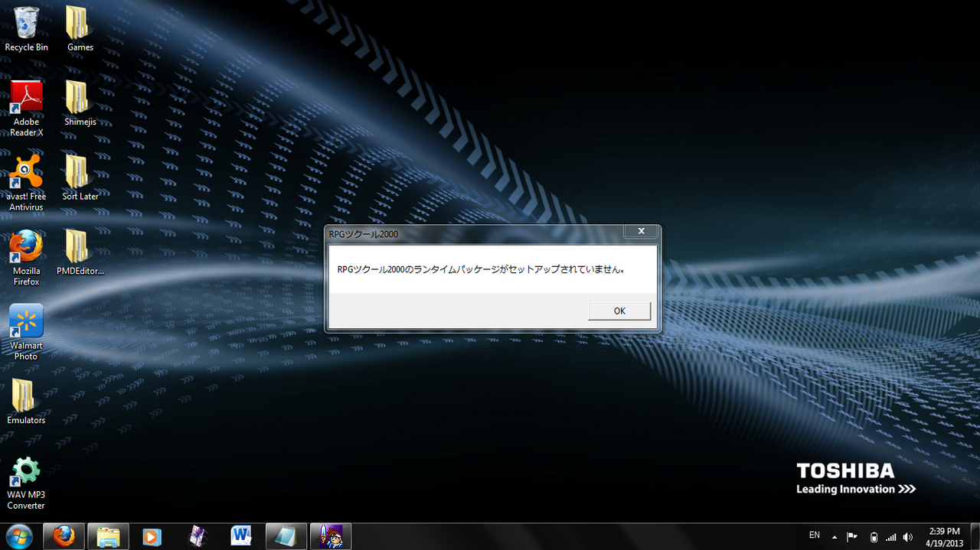980x550 pixels.
Task: Open Windows Explorer from the taskbar
Action: pos(108,537)
